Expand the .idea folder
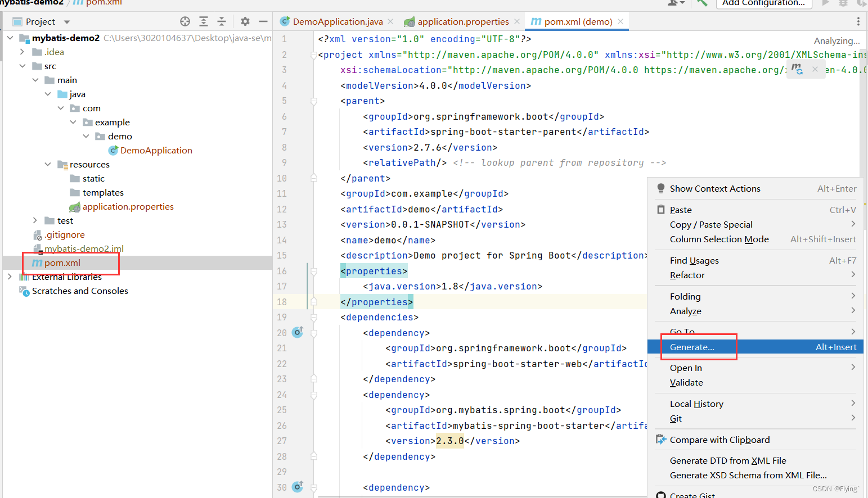 [22, 52]
